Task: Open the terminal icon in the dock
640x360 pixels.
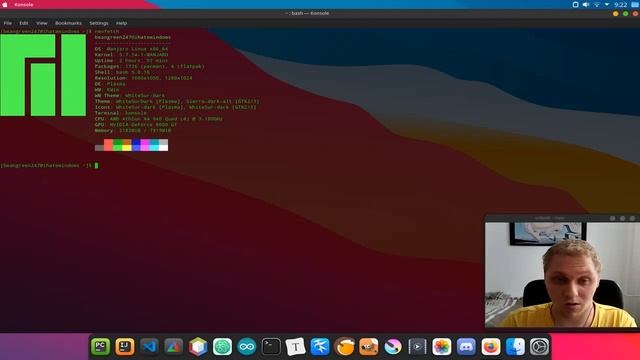Action: [271, 347]
